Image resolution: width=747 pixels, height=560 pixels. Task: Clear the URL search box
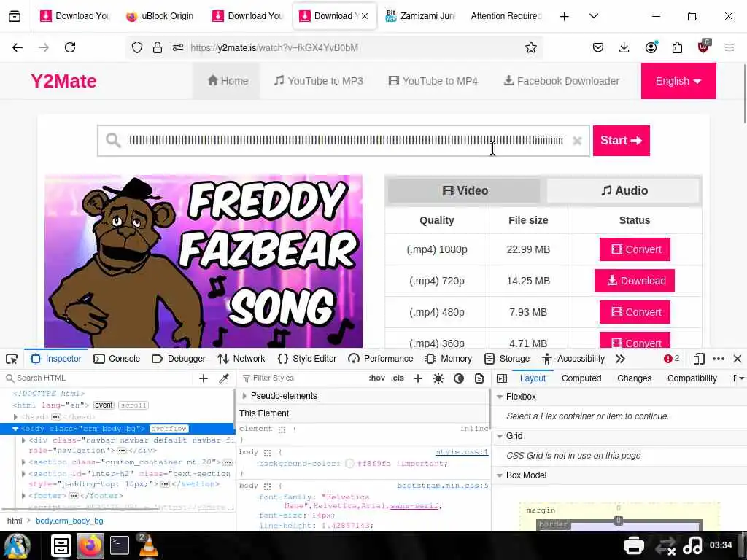(x=577, y=141)
